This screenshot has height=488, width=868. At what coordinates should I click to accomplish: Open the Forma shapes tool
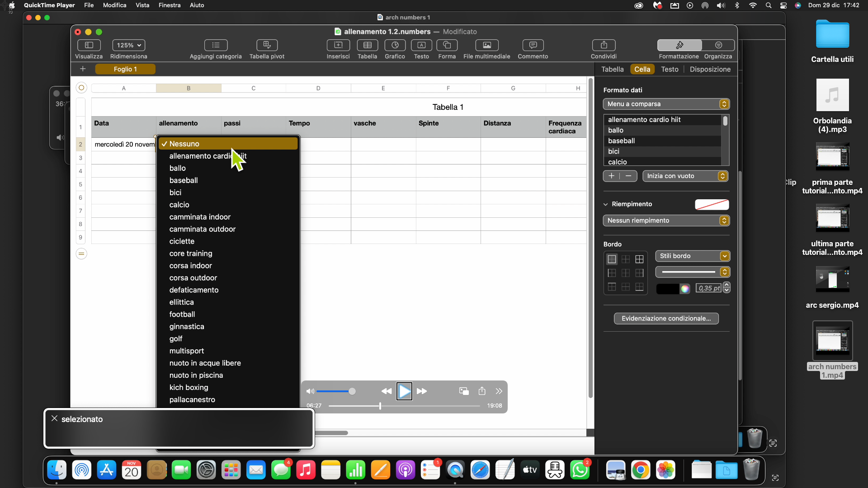click(447, 45)
